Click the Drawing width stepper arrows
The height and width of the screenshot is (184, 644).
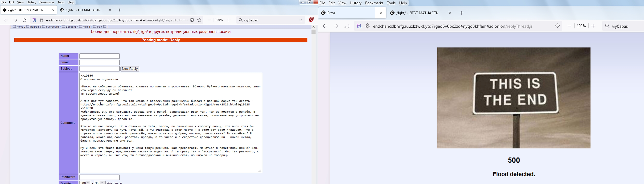[88, 183]
